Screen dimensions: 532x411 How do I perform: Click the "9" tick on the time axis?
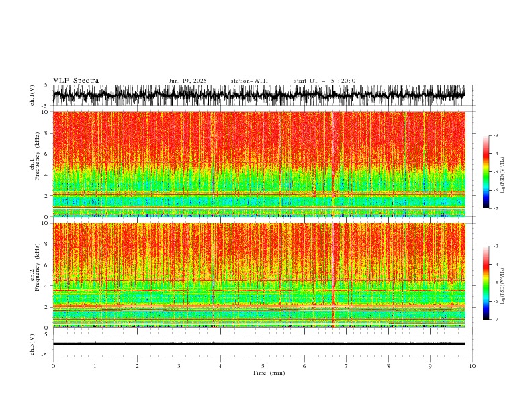coord(430,366)
